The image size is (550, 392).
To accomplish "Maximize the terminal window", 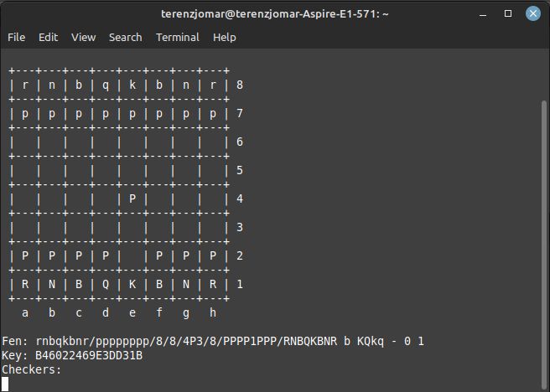I will [x=507, y=13].
